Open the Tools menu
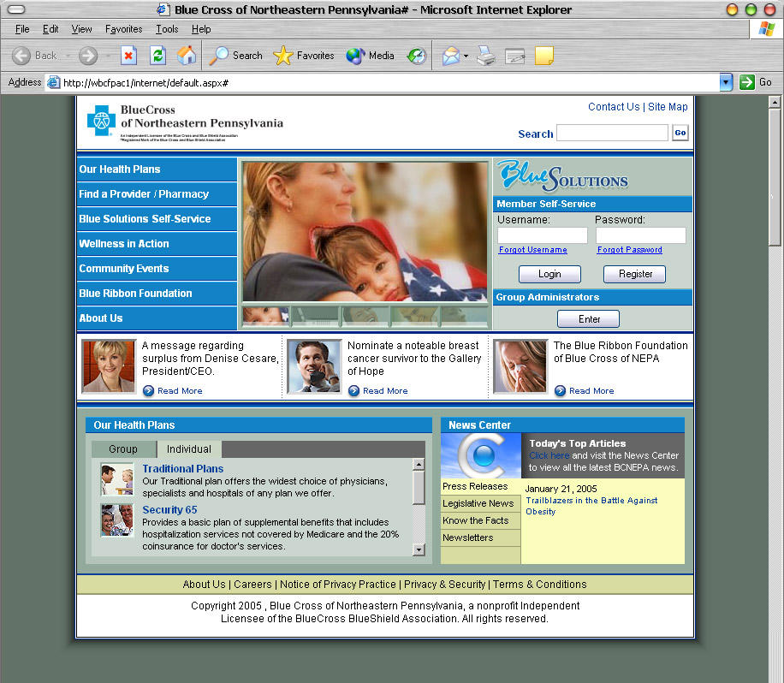This screenshot has height=683, width=784. coord(167,29)
